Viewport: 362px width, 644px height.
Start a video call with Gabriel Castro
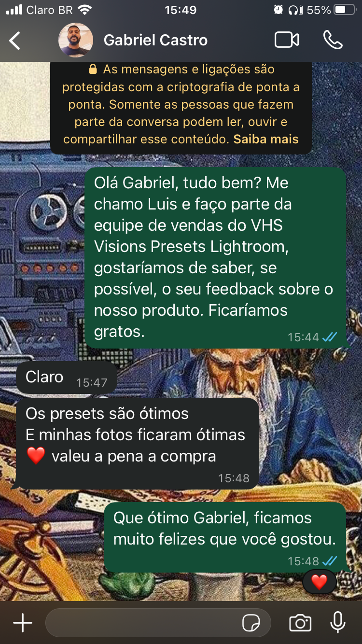(x=287, y=40)
